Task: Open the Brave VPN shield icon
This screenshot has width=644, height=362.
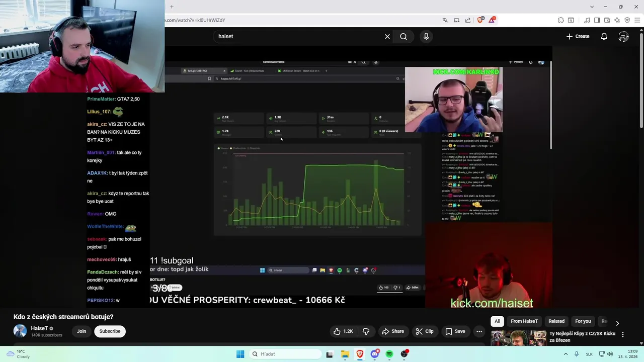Action: click(627, 20)
